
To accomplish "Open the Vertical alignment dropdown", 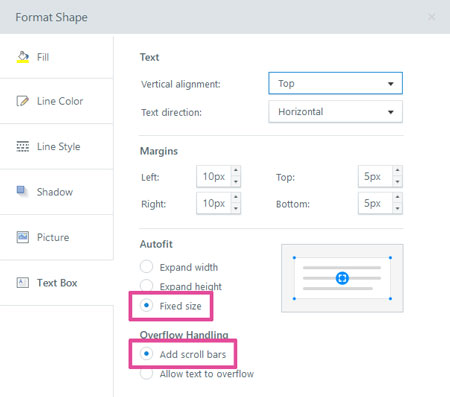I will (335, 83).
